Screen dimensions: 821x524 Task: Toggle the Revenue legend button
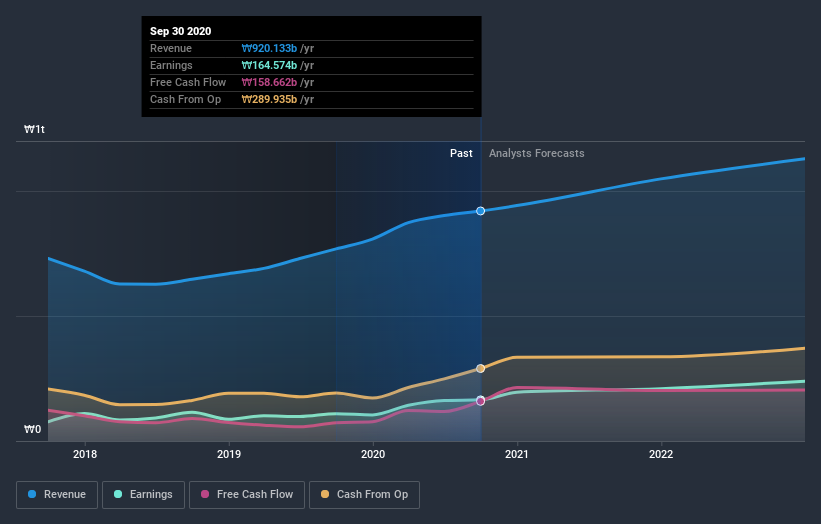click(x=57, y=495)
